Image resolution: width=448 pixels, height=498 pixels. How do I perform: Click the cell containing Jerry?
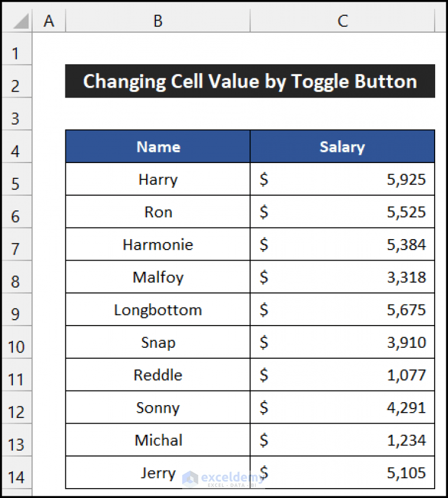pyautogui.click(x=158, y=472)
